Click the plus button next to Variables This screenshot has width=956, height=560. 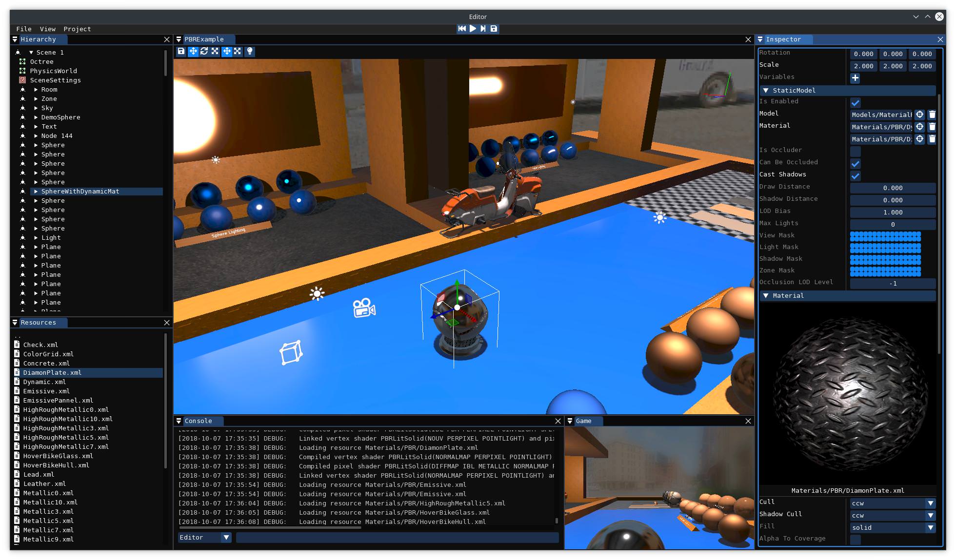pyautogui.click(x=855, y=78)
